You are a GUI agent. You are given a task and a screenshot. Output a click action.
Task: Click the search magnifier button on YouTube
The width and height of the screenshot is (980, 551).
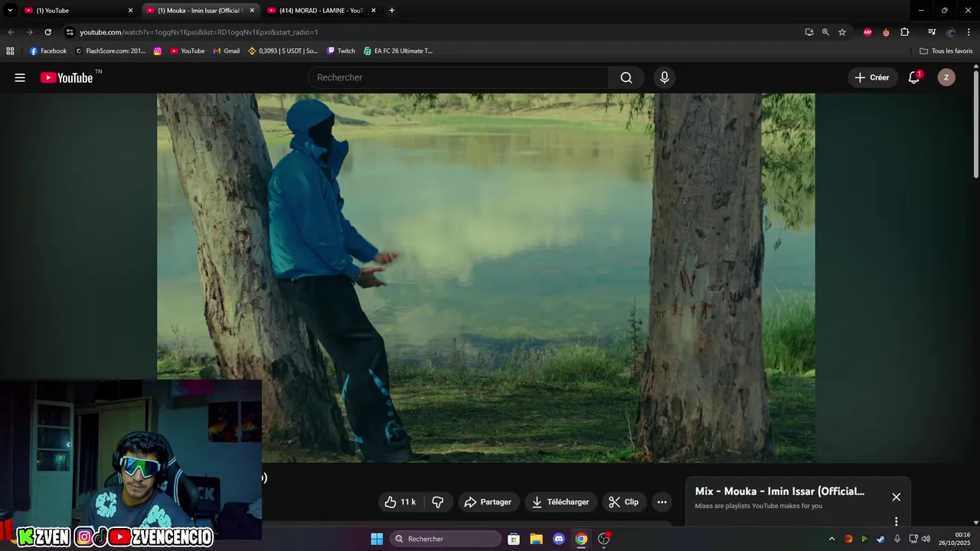pos(626,77)
